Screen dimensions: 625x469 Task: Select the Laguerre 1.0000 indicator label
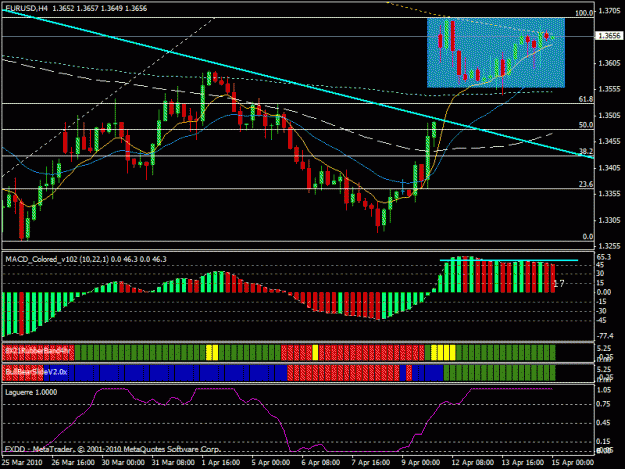coord(31,392)
